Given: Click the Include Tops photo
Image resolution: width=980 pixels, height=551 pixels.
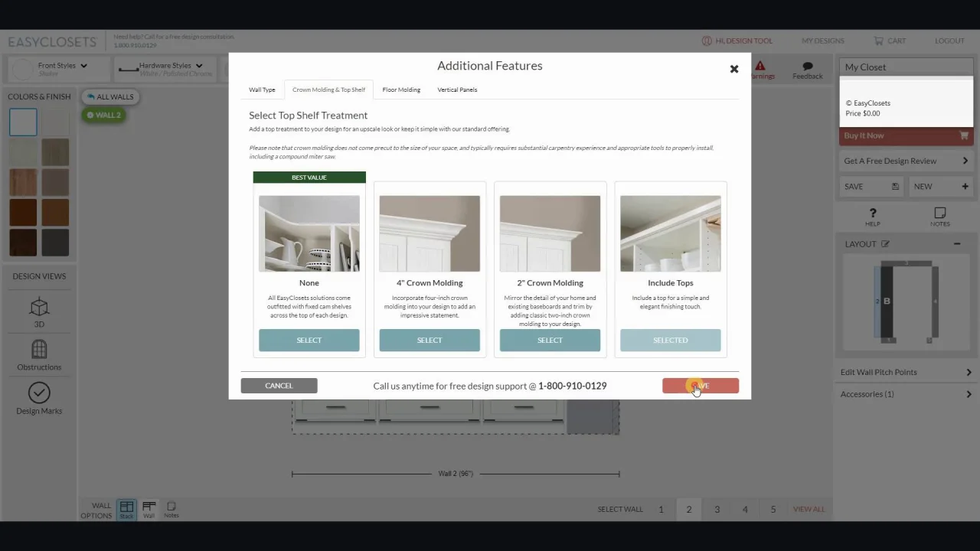Looking at the screenshot, I should click(671, 233).
